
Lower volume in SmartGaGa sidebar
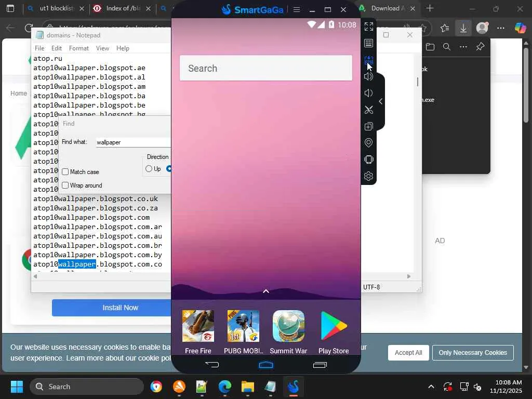coord(368,93)
